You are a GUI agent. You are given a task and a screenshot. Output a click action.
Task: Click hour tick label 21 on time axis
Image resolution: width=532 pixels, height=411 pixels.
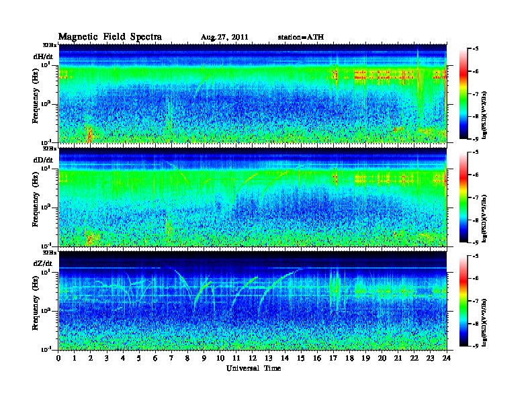(398, 358)
